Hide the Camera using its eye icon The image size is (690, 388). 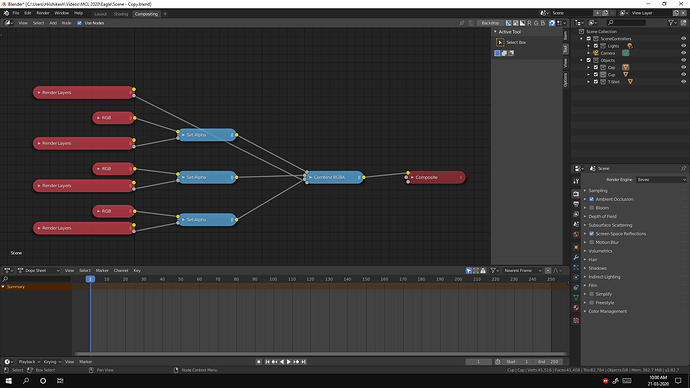[x=683, y=53]
